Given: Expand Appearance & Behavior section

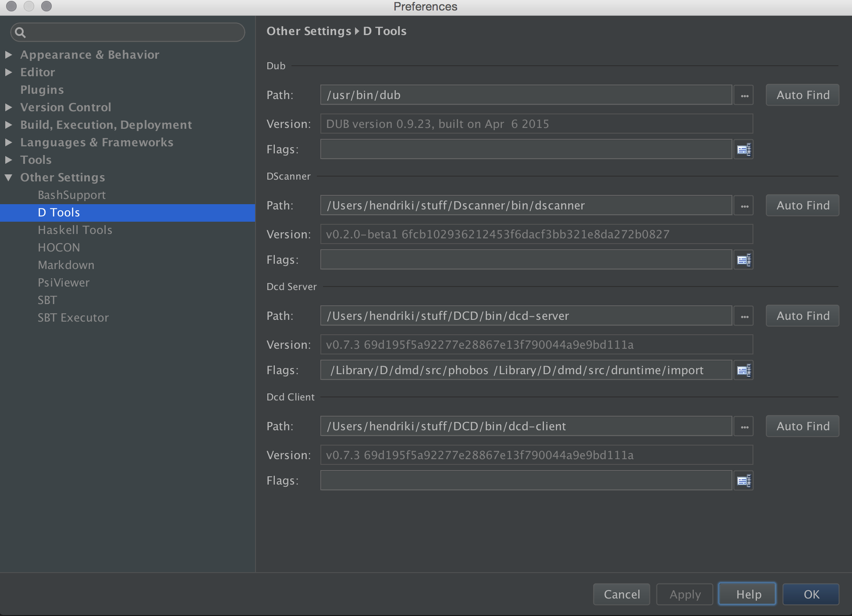Looking at the screenshot, I should coord(8,55).
